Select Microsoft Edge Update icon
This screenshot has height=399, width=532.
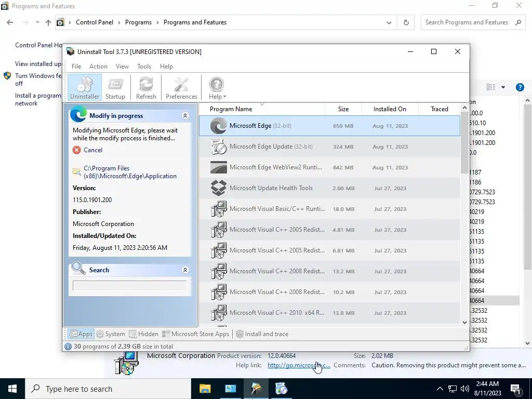(x=219, y=147)
